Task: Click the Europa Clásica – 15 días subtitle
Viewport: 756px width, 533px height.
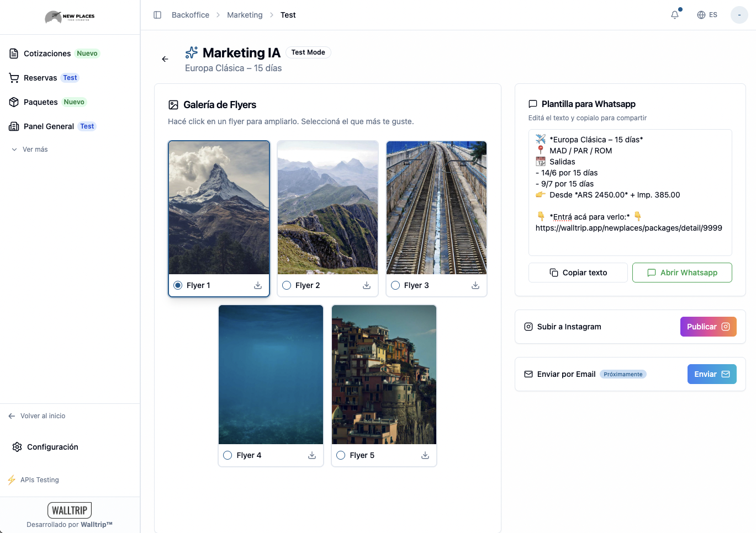Action: pyautogui.click(x=234, y=68)
